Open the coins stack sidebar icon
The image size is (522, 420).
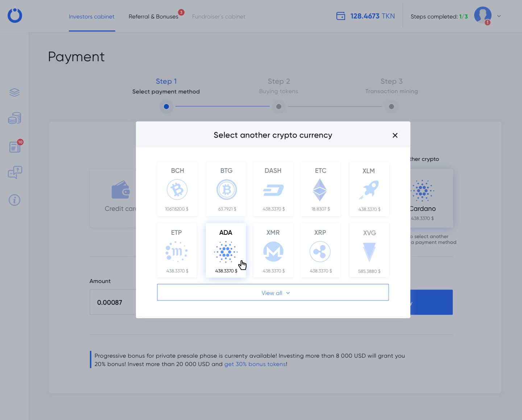click(x=14, y=118)
